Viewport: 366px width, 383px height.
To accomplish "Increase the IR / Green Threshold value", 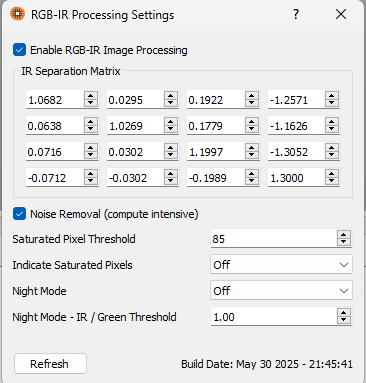I will [x=344, y=313].
